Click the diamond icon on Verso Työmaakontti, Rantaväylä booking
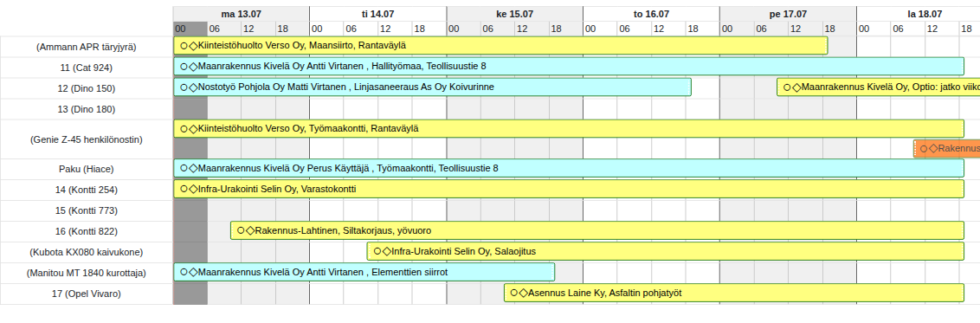980x323 pixels. coord(193,129)
